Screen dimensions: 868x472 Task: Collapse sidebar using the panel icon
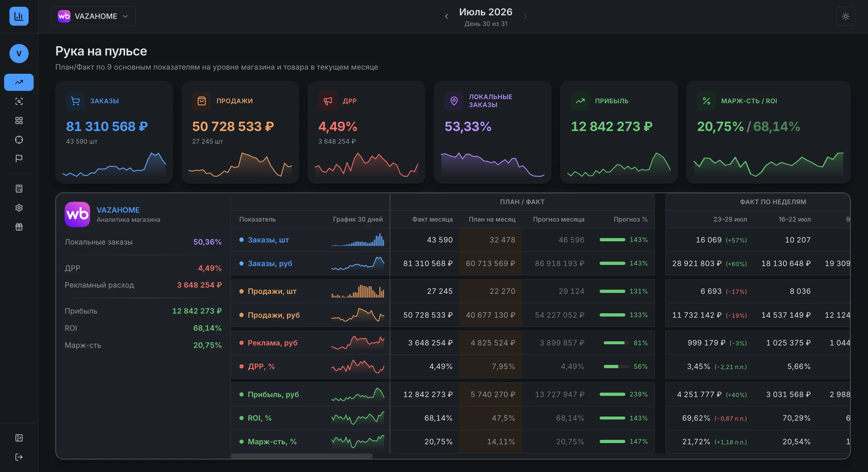click(19, 438)
